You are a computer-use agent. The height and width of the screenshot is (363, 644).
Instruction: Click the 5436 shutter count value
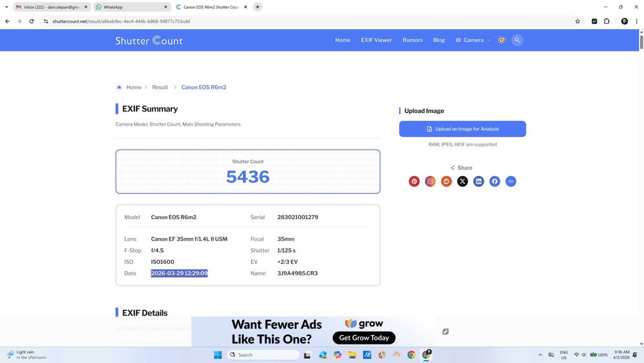248,177
